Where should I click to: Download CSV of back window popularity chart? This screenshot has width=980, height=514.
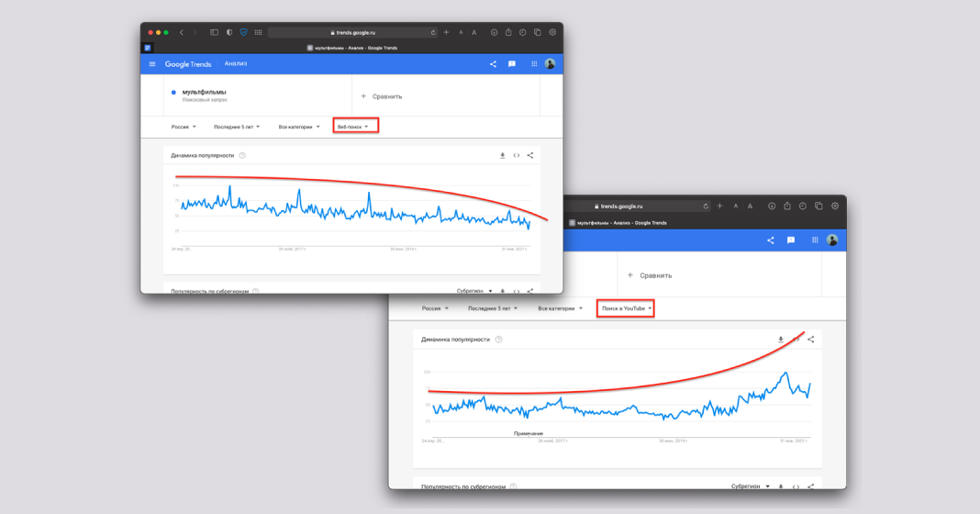point(781,340)
